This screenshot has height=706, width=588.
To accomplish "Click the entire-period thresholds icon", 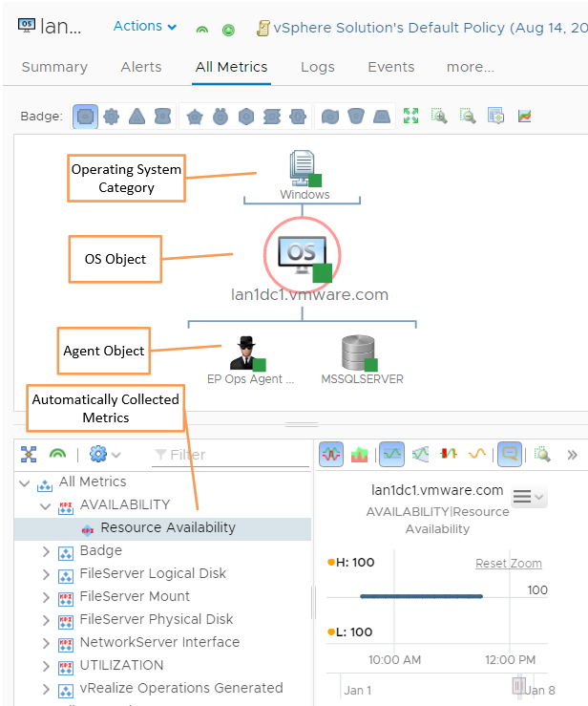I will click(x=421, y=455).
